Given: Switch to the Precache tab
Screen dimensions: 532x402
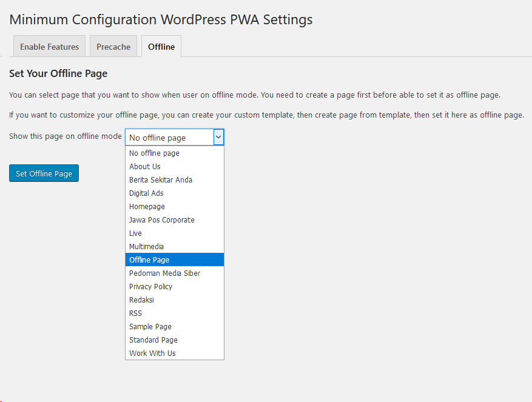Looking at the screenshot, I should [113, 47].
